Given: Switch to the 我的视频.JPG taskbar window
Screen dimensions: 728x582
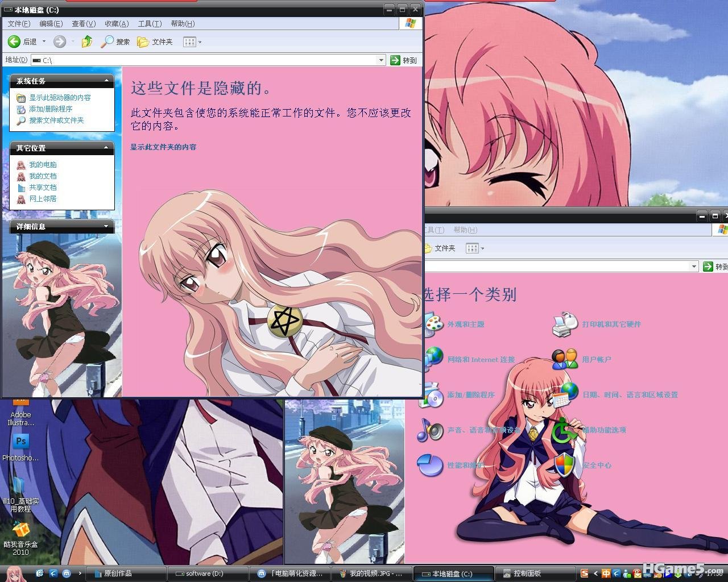Looking at the screenshot, I should click(x=372, y=573).
